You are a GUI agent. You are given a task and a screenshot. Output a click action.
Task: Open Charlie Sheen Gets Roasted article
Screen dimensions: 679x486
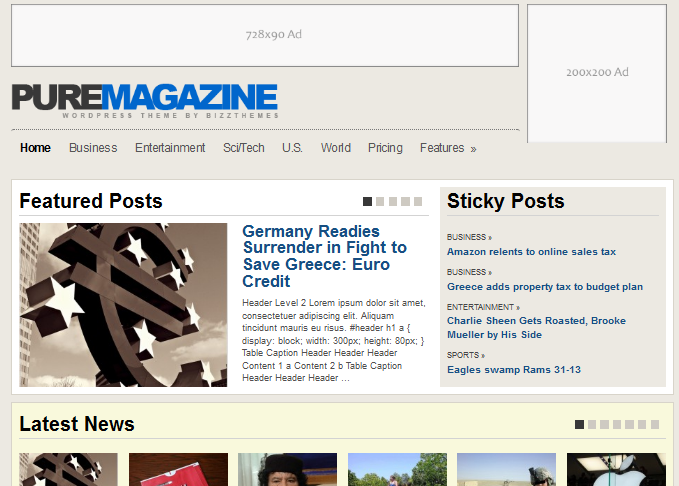pyautogui.click(x=536, y=327)
